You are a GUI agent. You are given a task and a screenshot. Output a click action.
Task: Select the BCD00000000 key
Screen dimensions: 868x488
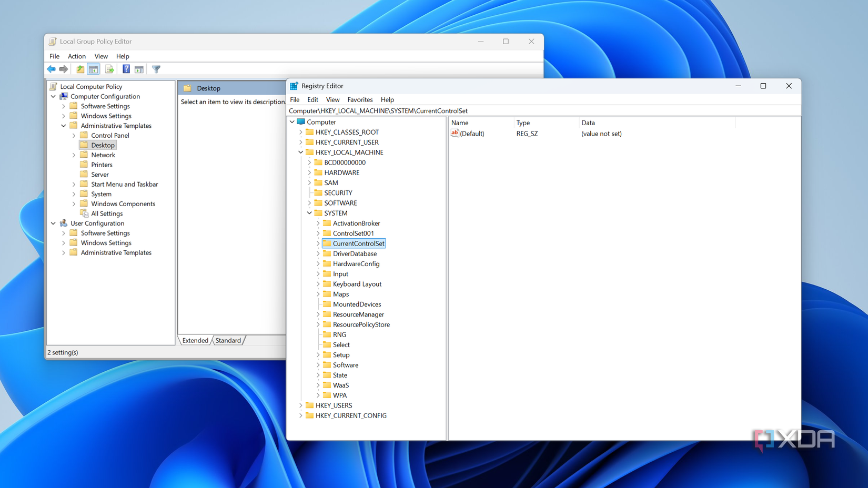(x=345, y=162)
